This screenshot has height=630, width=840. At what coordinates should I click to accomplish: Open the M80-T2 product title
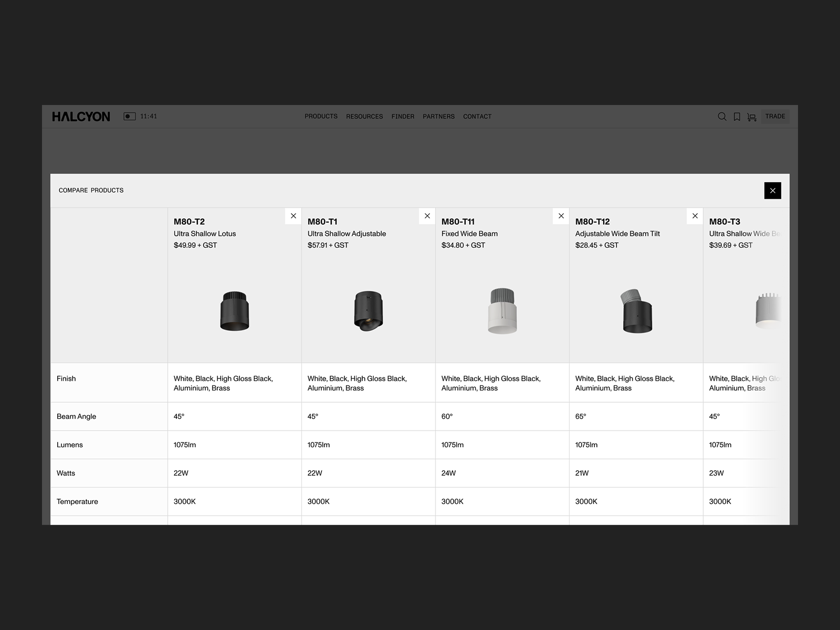click(x=189, y=222)
